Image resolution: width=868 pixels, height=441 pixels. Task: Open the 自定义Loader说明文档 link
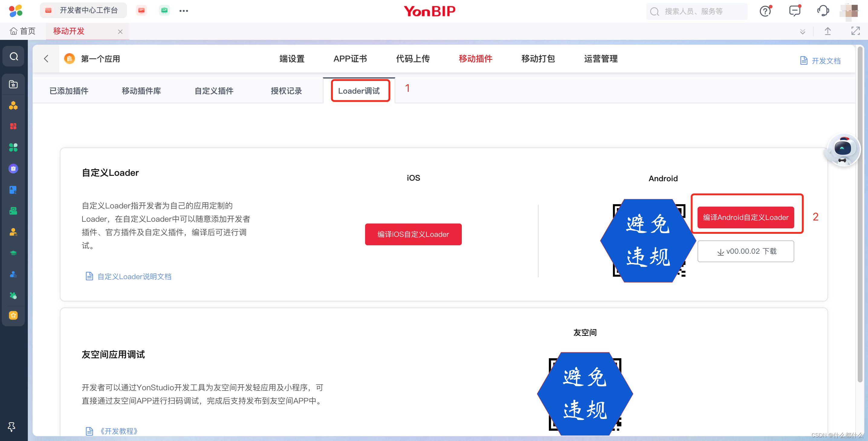click(x=134, y=276)
